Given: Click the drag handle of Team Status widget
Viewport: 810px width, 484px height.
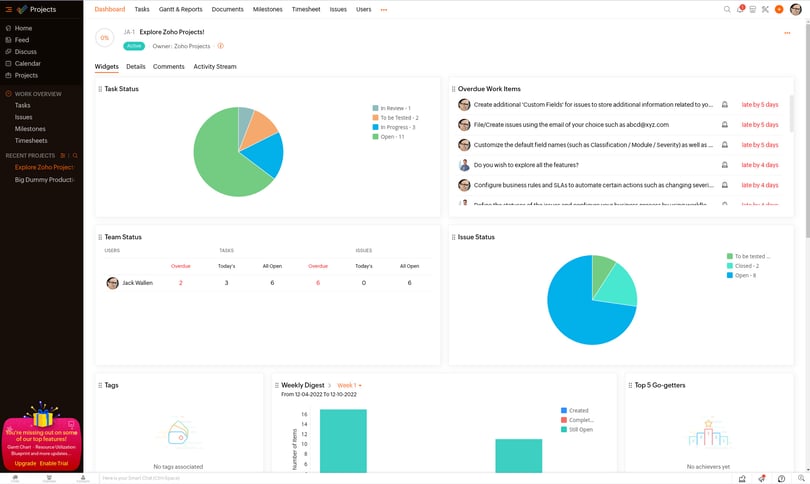Looking at the screenshot, I should coord(100,237).
